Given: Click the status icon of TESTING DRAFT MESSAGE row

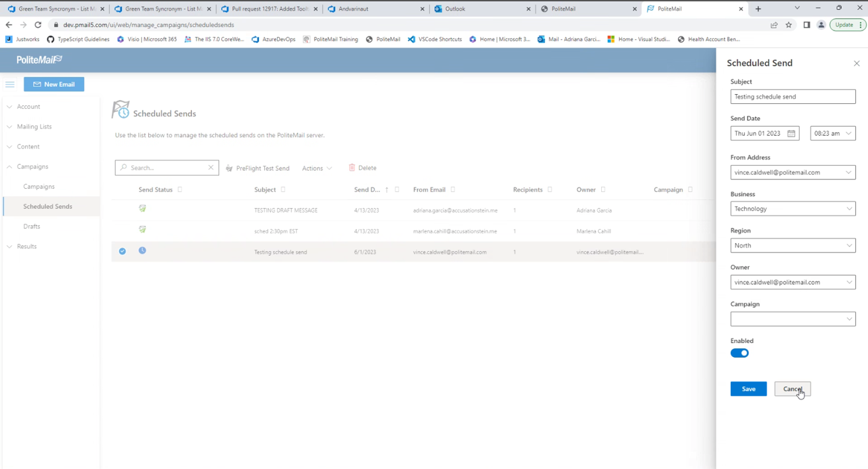Looking at the screenshot, I should pos(142,209).
